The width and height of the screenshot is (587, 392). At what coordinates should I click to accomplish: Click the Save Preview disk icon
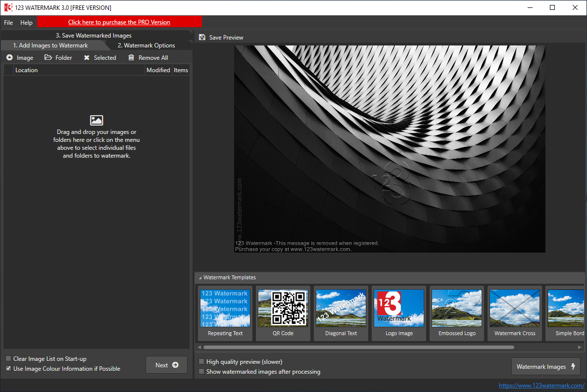coord(201,37)
